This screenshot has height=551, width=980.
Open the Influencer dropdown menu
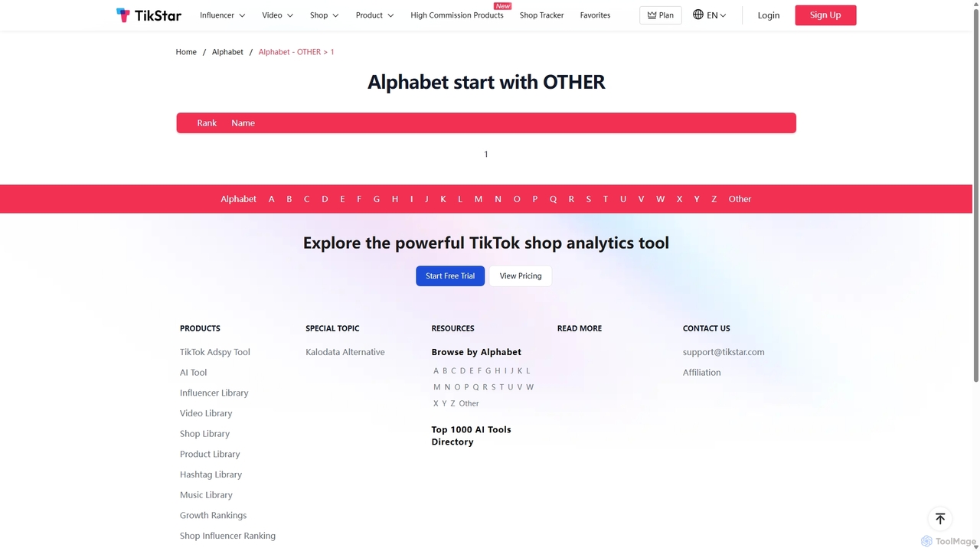[x=223, y=15]
